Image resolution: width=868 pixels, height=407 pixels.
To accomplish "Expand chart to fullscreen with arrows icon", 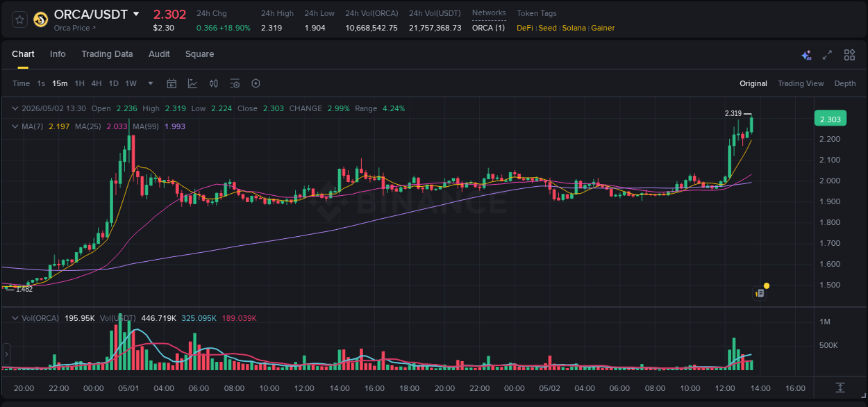I will coord(827,55).
